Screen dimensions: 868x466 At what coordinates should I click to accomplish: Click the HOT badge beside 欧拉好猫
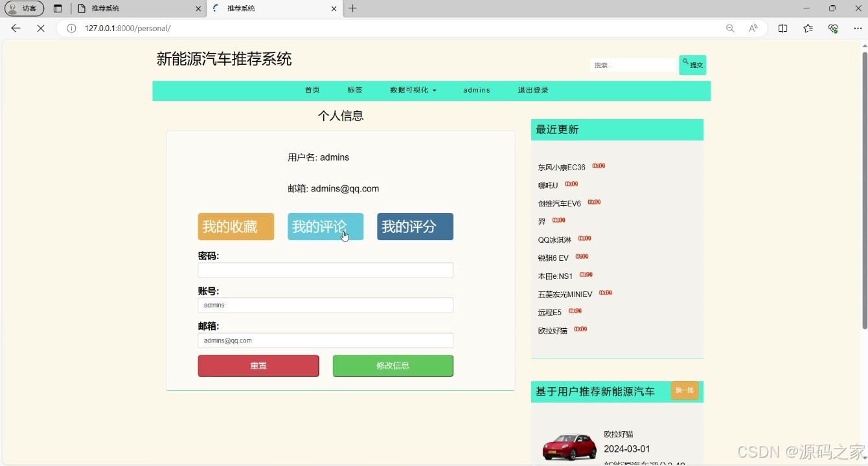click(x=580, y=329)
